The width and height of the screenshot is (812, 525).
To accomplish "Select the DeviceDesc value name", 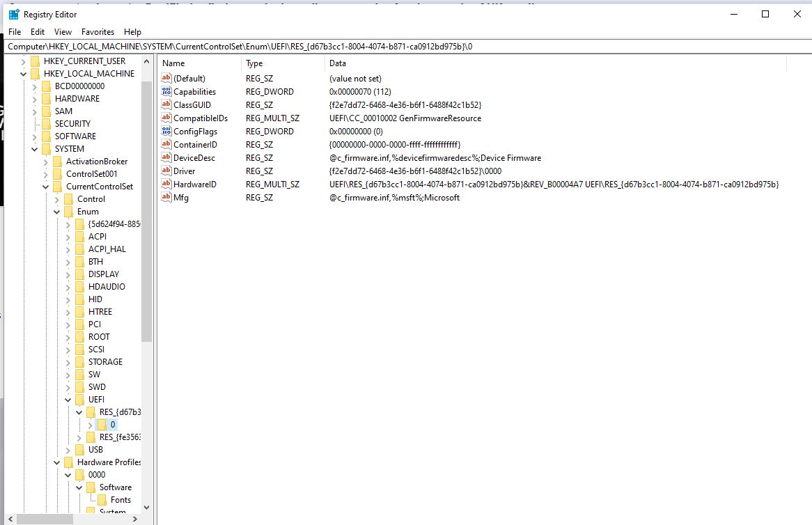I will [194, 158].
